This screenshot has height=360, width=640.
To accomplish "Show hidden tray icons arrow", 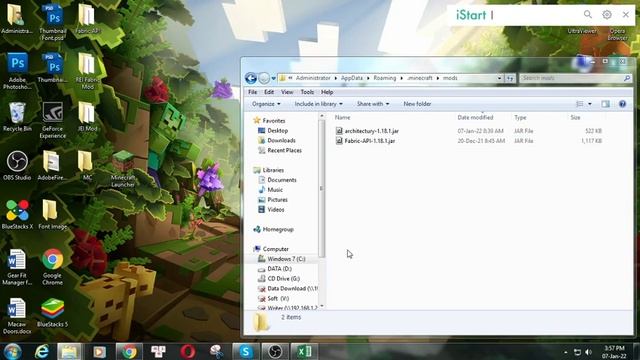I will point(566,352).
